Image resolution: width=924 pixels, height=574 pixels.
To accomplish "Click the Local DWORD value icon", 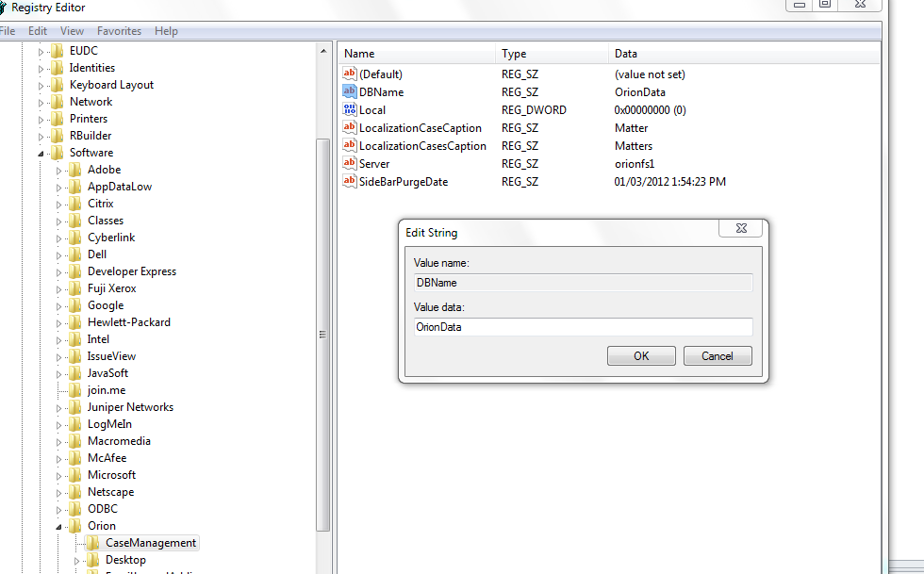I will (350, 109).
